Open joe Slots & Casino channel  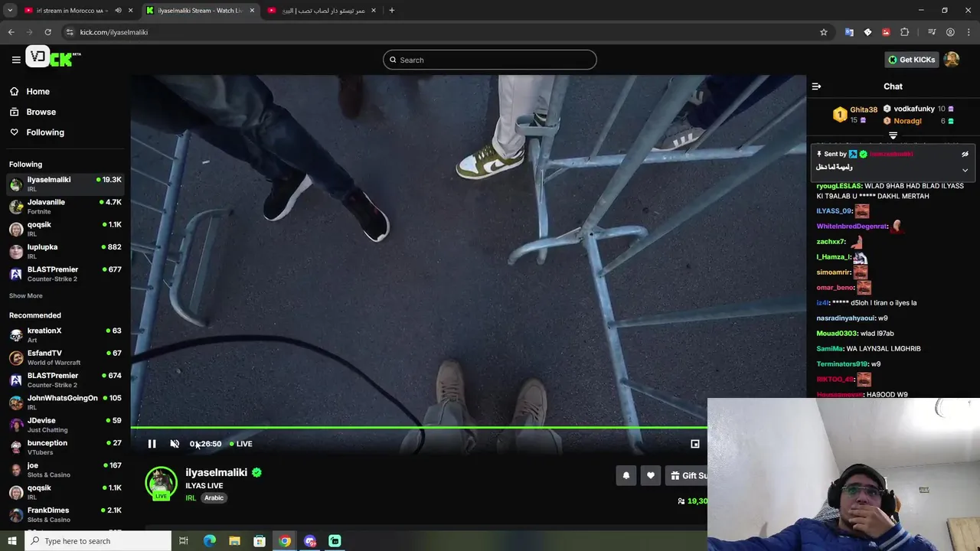coord(65,469)
